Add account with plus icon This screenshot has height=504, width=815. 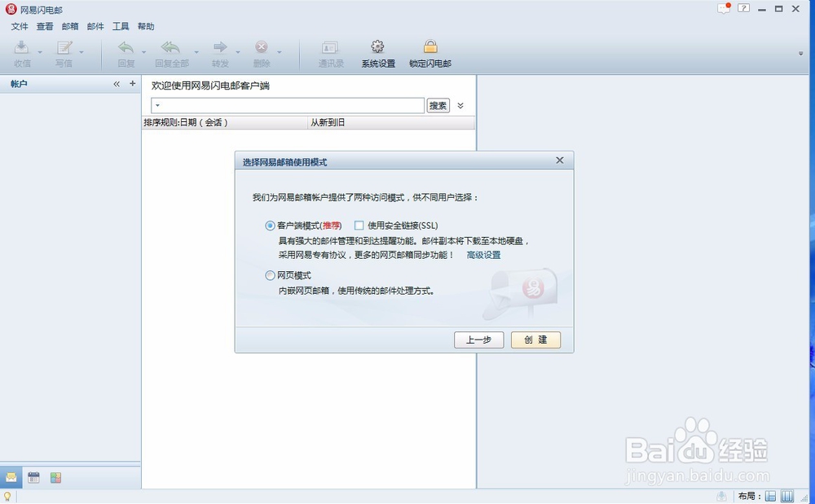pyautogui.click(x=133, y=84)
